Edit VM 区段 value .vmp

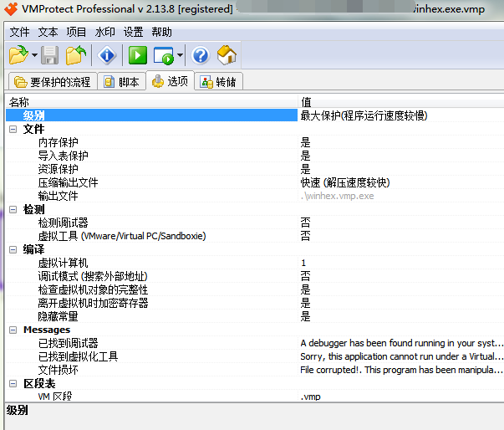tap(310, 397)
